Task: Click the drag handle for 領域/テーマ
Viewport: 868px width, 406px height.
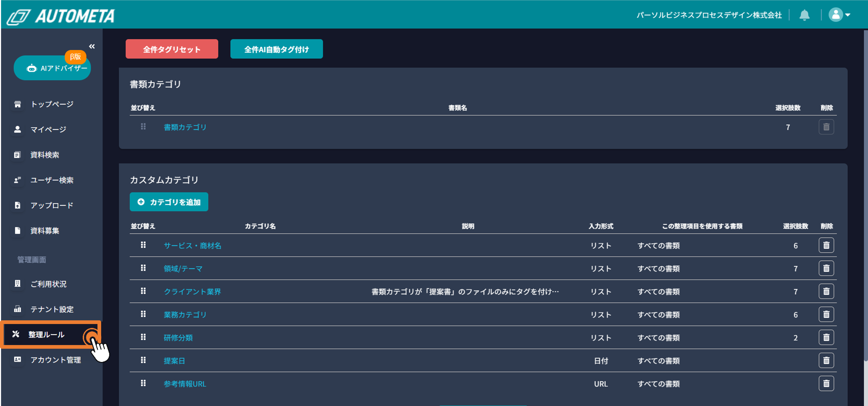Action: (x=143, y=268)
